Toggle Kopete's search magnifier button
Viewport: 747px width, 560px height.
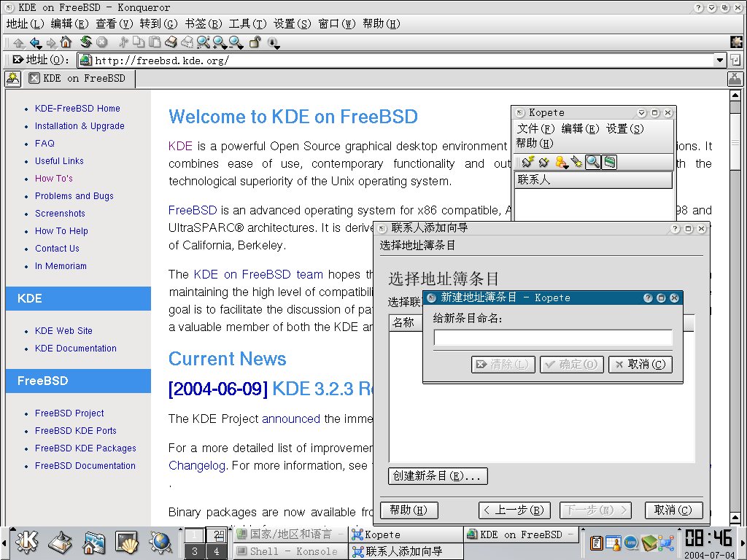592,163
